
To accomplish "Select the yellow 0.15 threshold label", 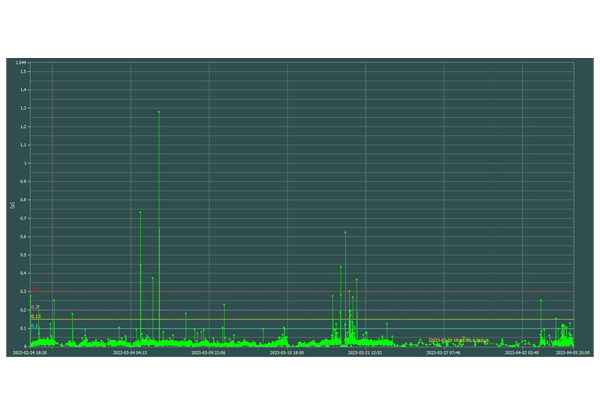I will click(x=36, y=317).
